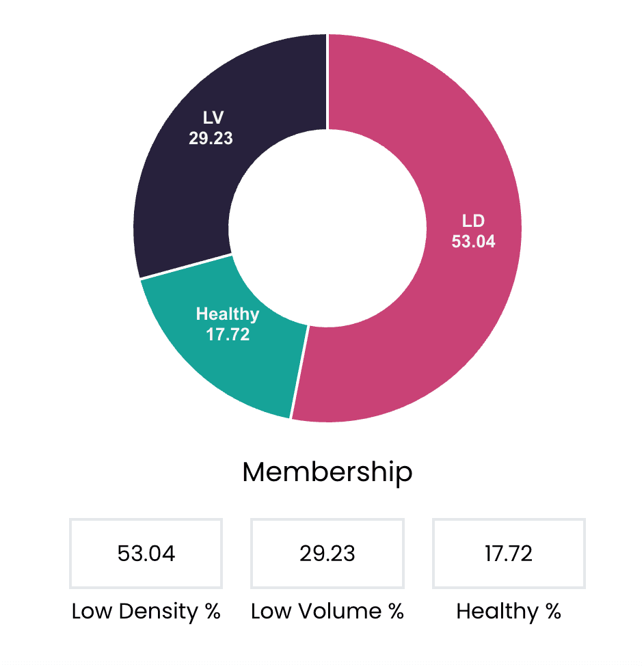Click the 53.04 value inside pink segment
The height and width of the screenshot is (667, 644).
coord(473,241)
